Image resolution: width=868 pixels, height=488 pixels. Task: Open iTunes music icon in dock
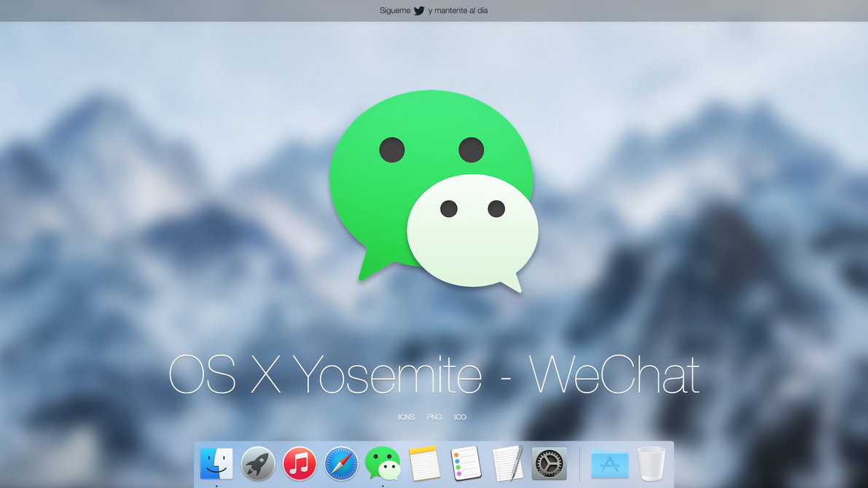pos(300,463)
